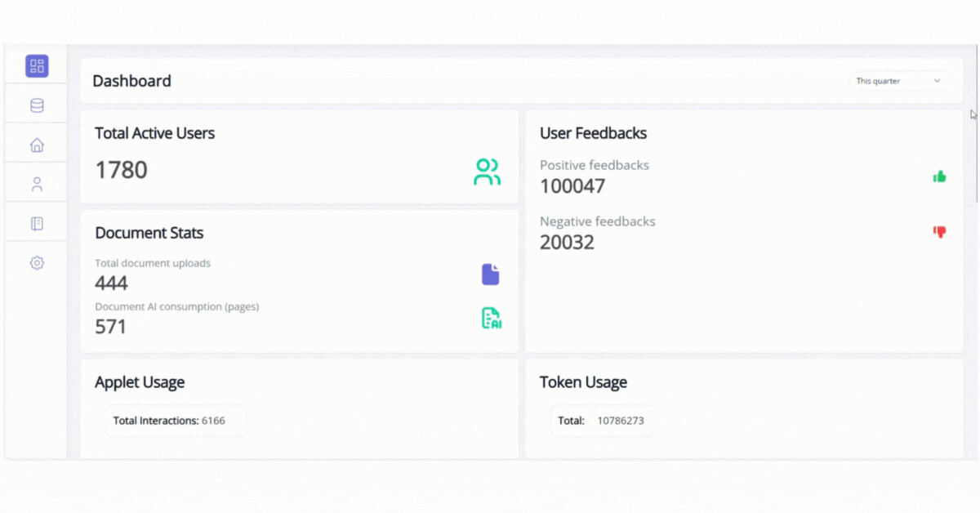Open the 'This quarter' period dropdown
This screenshot has height=513, width=980.
pos(898,81)
